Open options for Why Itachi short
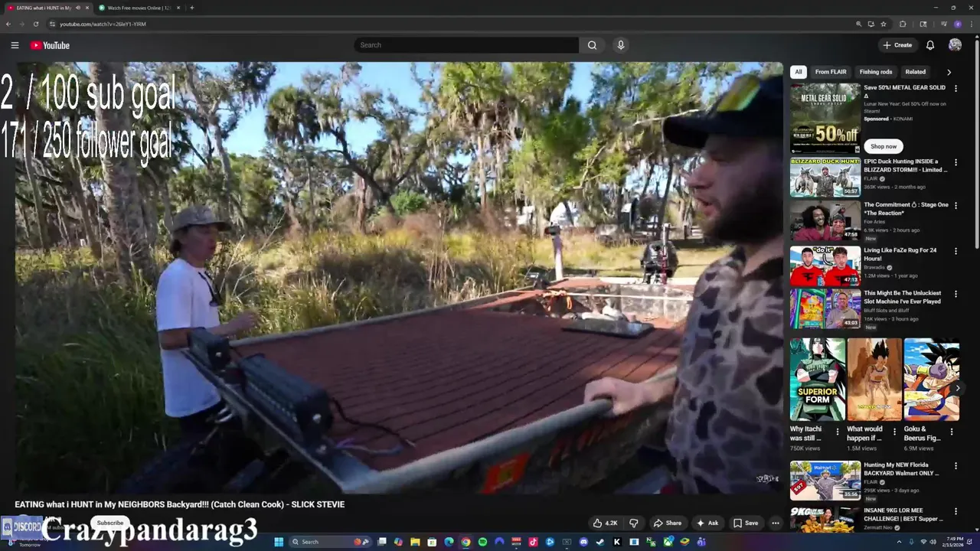The image size is (980, 551). click(838, 432)
